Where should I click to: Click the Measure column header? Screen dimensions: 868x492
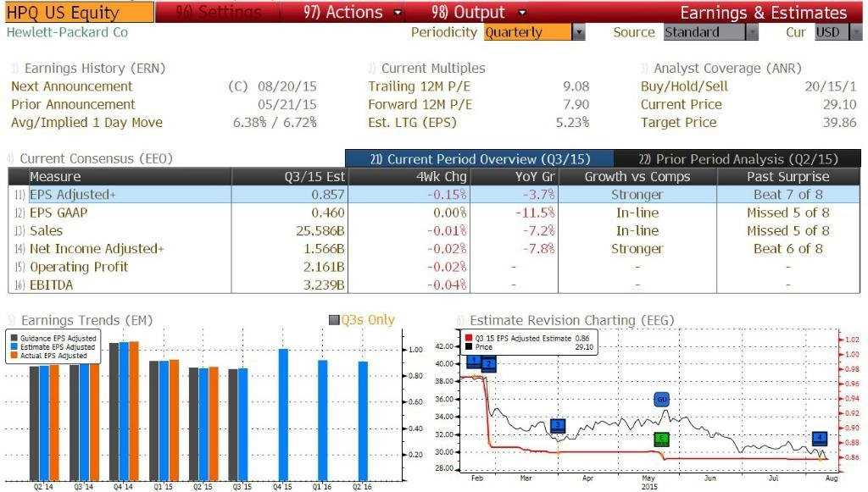click(130, 176)
